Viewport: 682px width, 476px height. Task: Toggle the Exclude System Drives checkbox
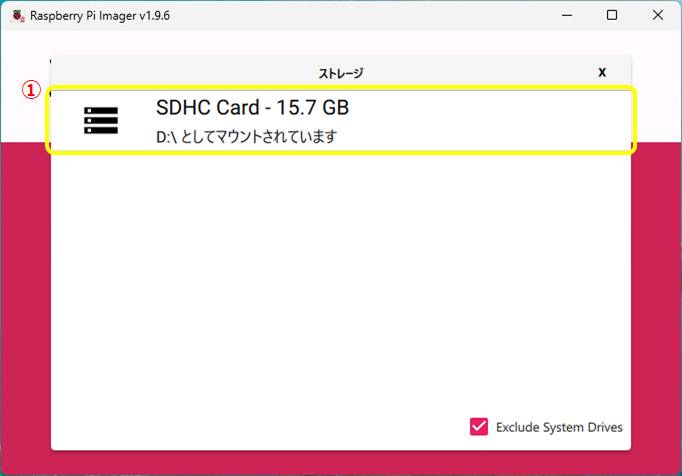click(x=479, y=427)
